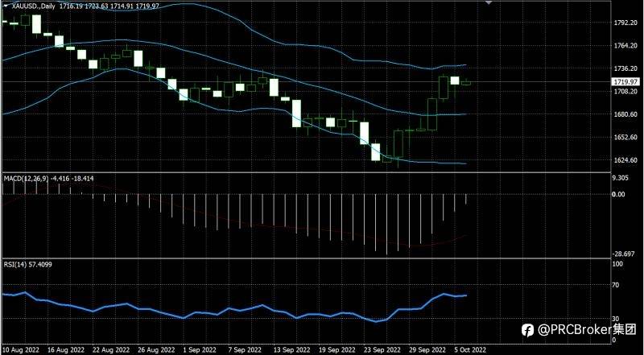Click the 1624.60 price axis label
The height and width of the screenshot is (355, 644).
click(625, 160)
